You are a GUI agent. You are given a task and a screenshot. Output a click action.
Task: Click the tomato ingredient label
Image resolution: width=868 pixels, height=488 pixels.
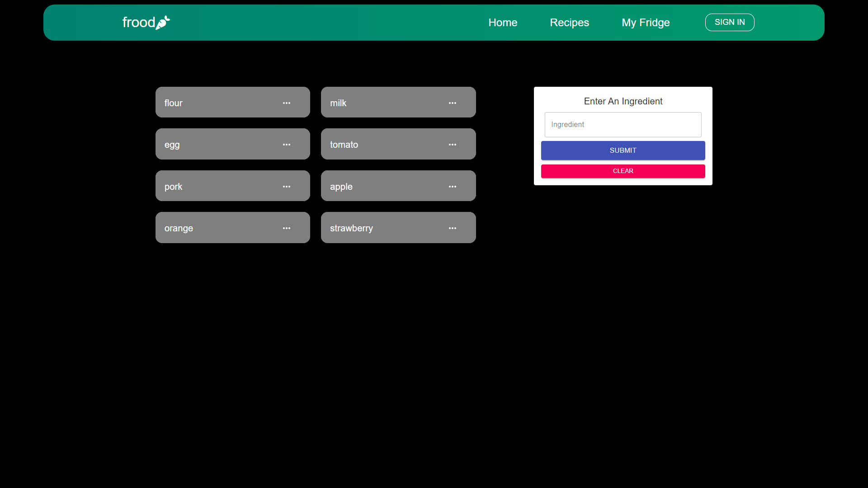pos(344,145)
